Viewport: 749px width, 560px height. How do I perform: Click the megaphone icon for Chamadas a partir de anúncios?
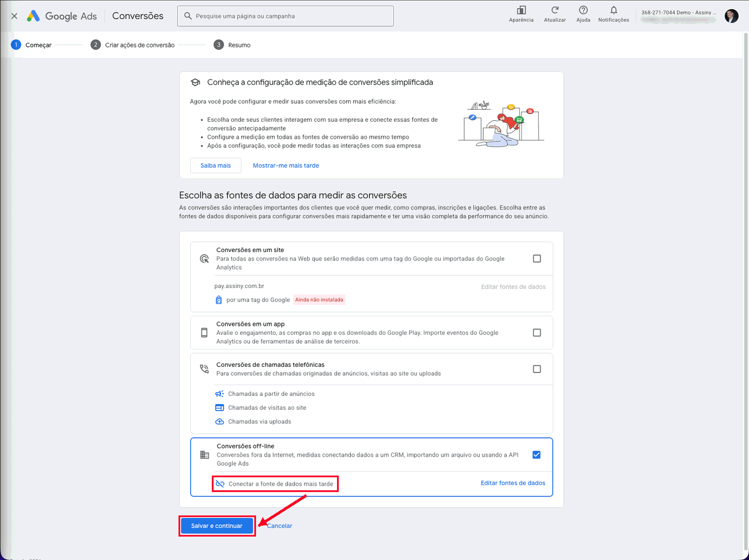click(x=220, y=394)
